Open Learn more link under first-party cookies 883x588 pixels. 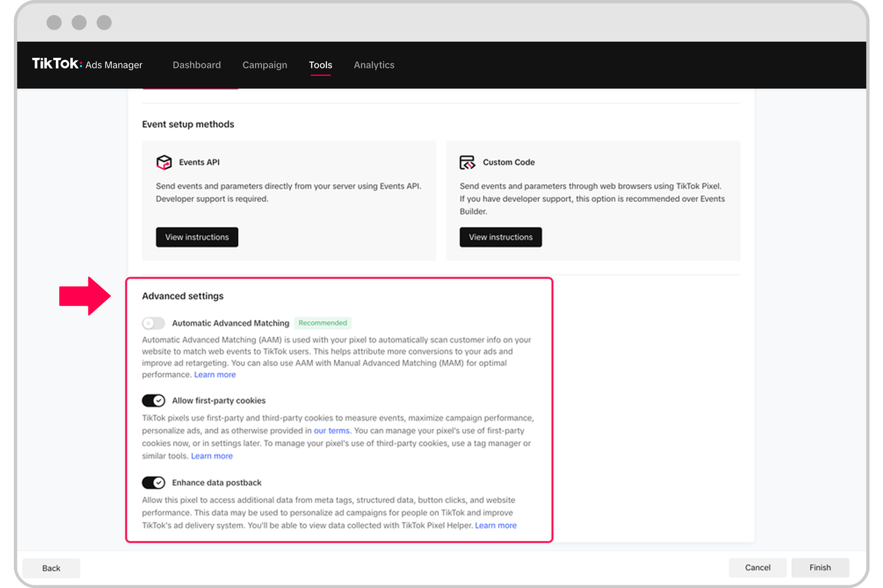click(x=212, y=456)
